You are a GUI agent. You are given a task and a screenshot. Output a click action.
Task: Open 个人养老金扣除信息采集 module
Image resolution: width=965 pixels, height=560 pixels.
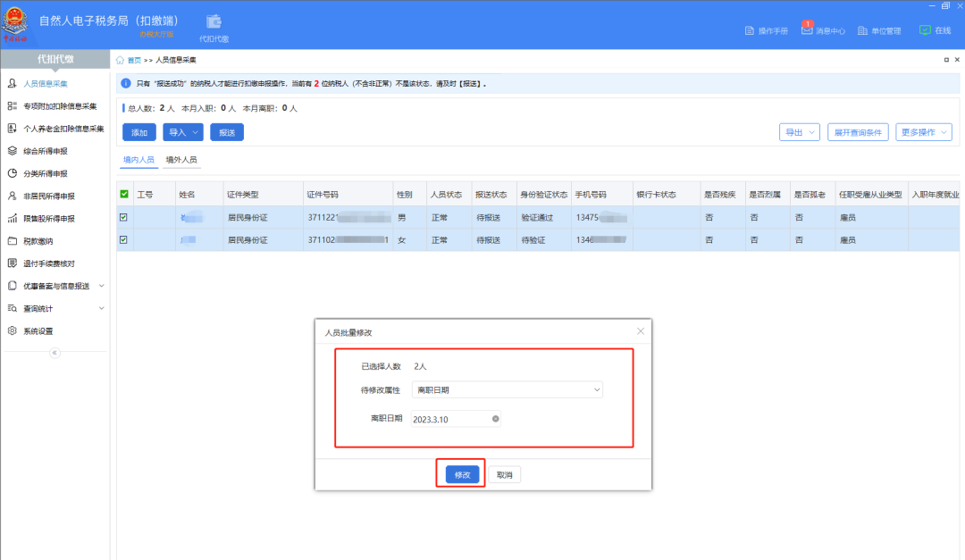(x=59, y=128)
